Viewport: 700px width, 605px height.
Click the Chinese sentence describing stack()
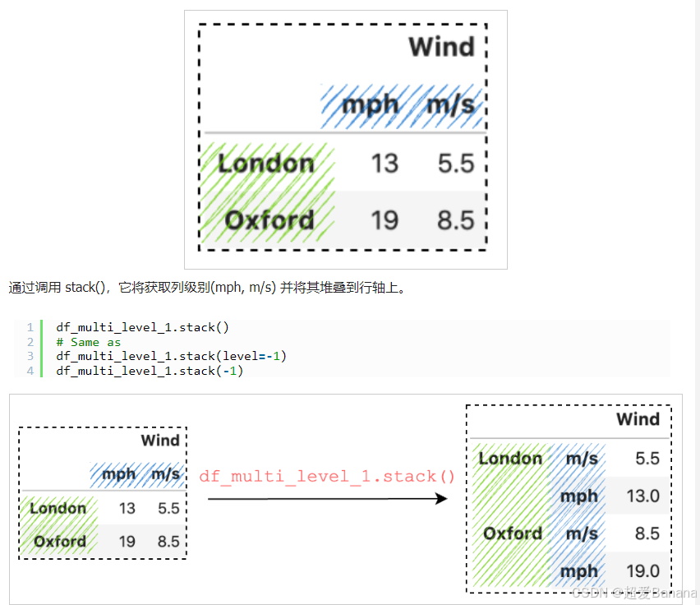[207, 287]
